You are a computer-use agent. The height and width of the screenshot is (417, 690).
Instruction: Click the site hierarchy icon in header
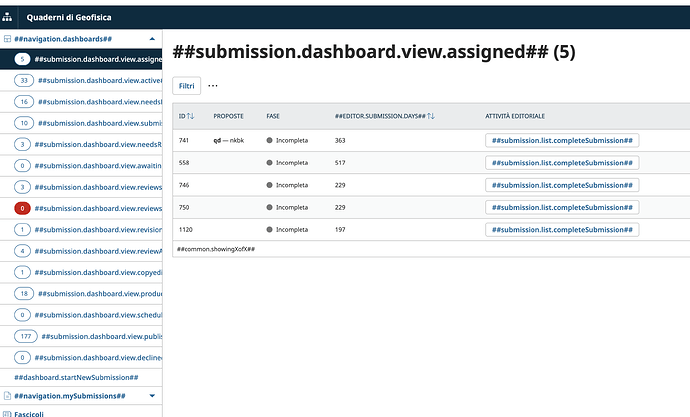click(x=7, y=17)
